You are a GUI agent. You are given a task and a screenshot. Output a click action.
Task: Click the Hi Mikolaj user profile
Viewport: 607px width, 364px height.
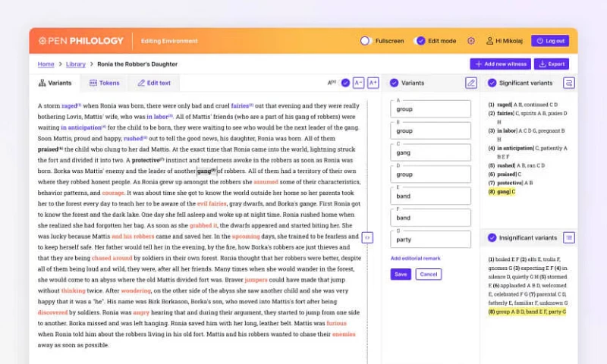tap(504, 41)
